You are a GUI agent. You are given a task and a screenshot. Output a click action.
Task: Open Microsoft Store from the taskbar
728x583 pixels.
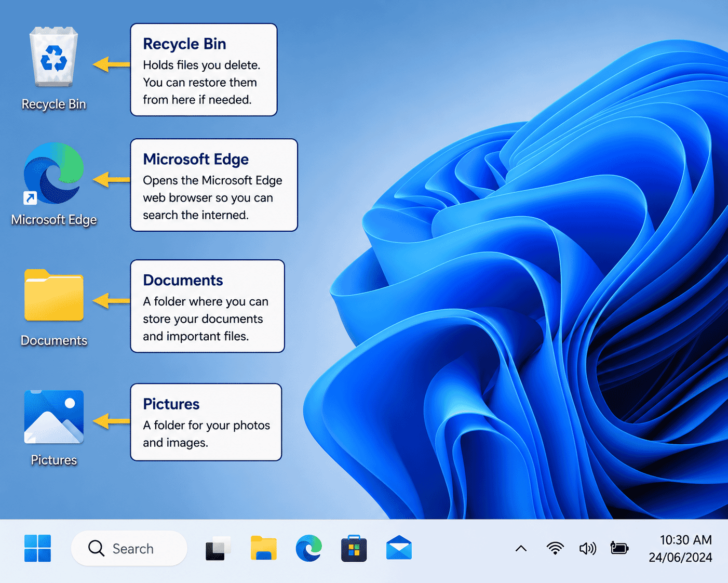[x=354, y=548]
